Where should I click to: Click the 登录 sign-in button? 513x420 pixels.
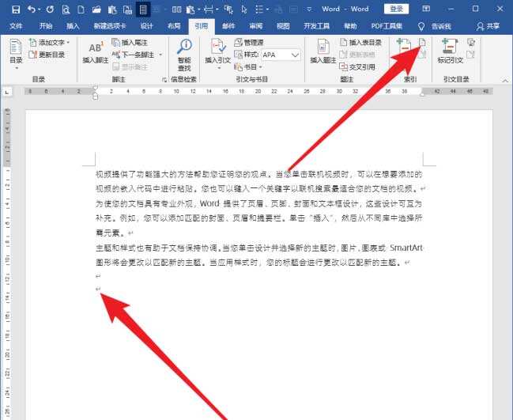(x=396, y=9)
